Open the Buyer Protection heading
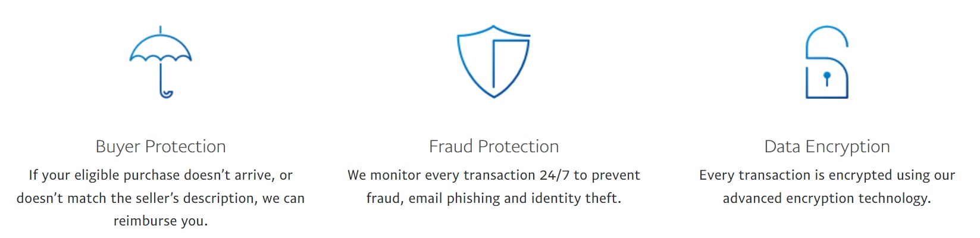The height and width of the screenshot is (238, 980). [161, 146]
